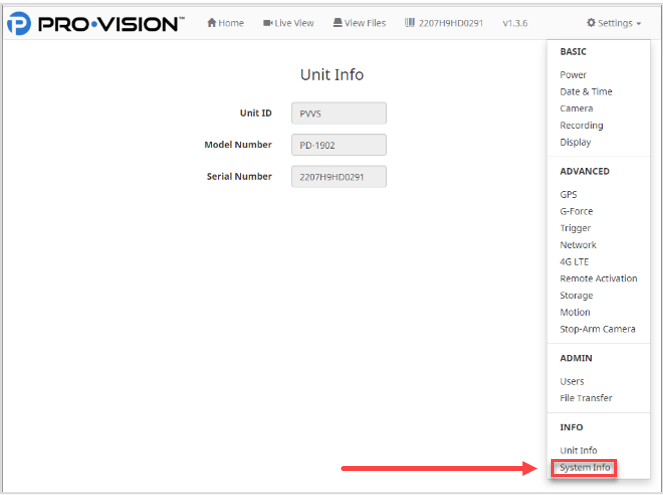Screen dimensions: 663x495
Task: Click the Unit ID label
Action: tap(256, 113)
